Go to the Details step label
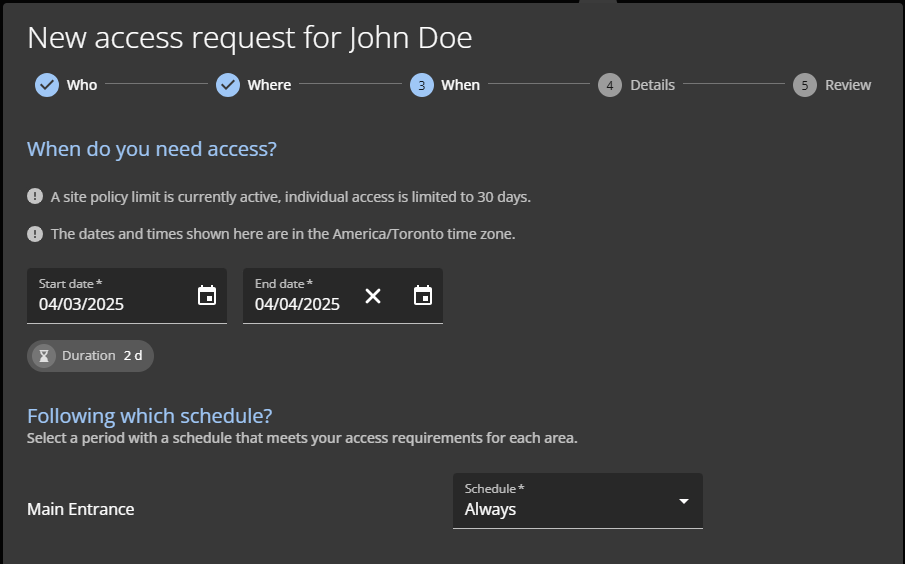Screen dimensions: 905x564 coord(652,85)
